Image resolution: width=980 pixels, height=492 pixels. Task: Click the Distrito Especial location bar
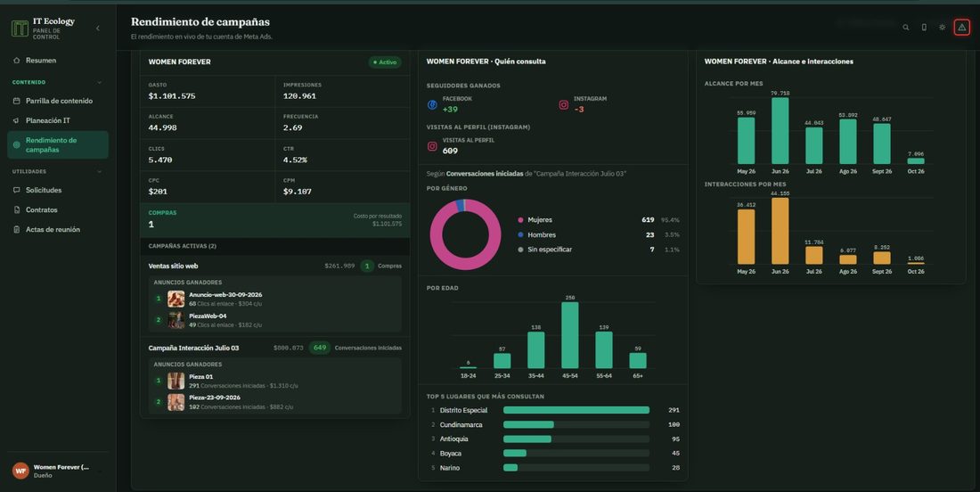tap(576, 410)
